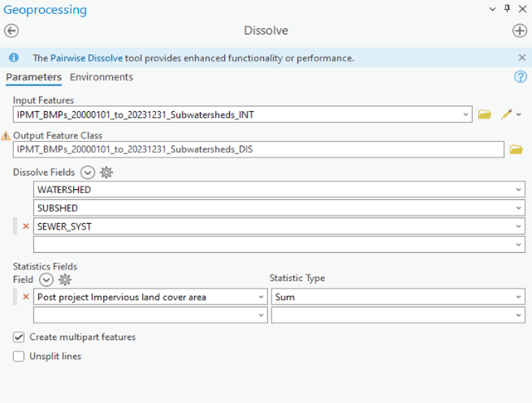Open the Pairwise Dissolve link
Image resolution: width=532 pixels, height=403 pixels.
87,58
